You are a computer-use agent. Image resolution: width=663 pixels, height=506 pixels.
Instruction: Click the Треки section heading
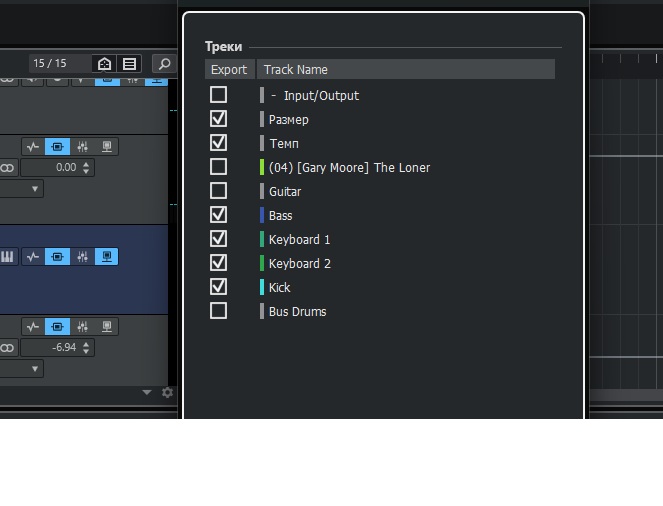pyautogui.click(x=224, y=46)
